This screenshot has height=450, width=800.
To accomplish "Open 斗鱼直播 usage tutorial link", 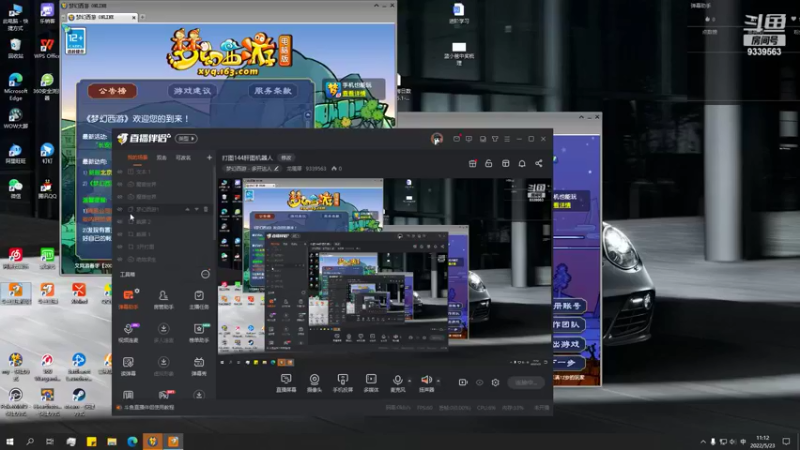I will pyautogui.click(x=148, y=408).
